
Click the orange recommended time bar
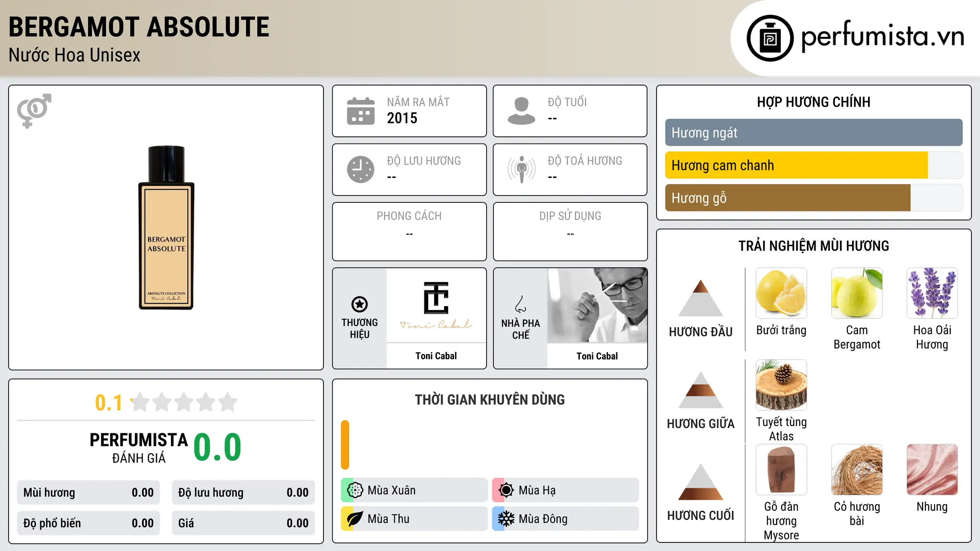coord(345,445)
